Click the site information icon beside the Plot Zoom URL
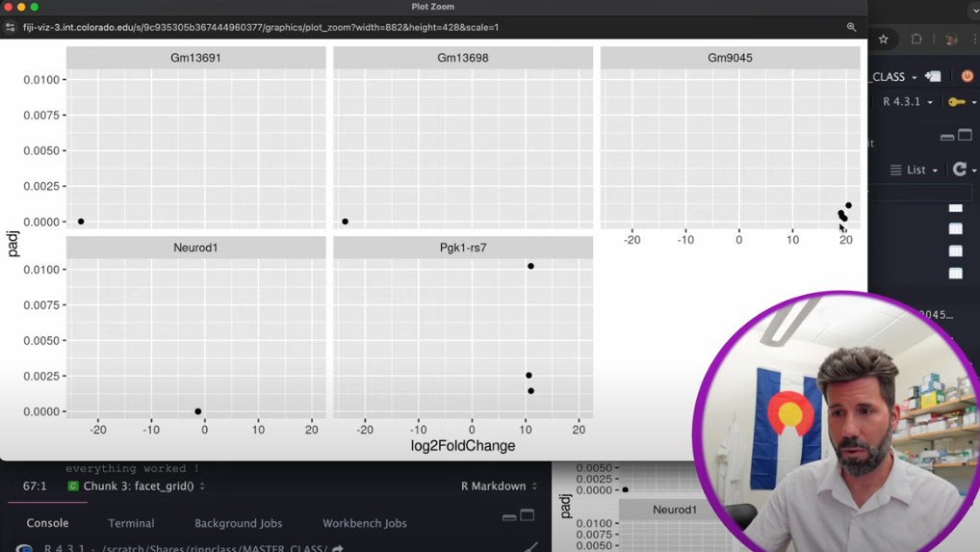980x552 pixels. [10, 28]
